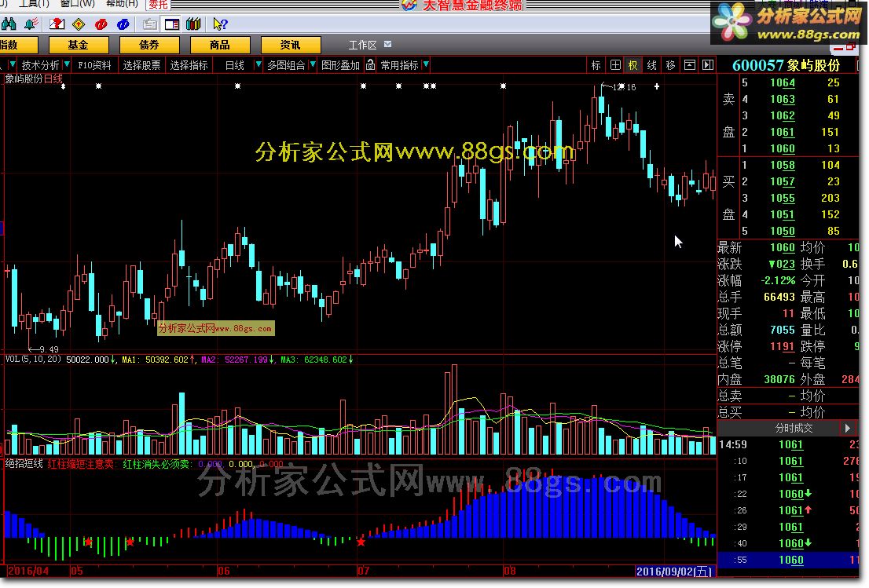
Task: Click the 2016/09/02(五) date label
Action: 674,572
